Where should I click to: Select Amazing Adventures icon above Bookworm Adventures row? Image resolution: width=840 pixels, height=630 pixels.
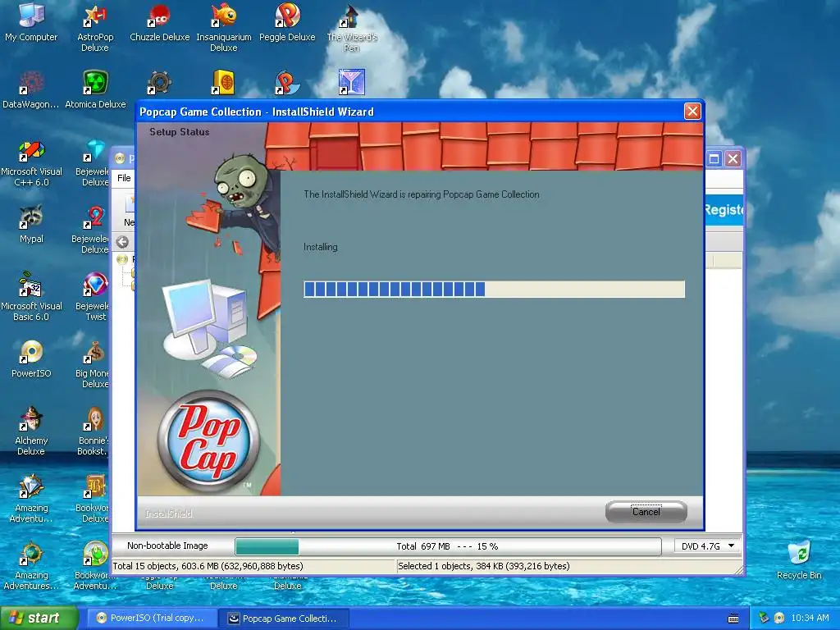click(31, 500)
